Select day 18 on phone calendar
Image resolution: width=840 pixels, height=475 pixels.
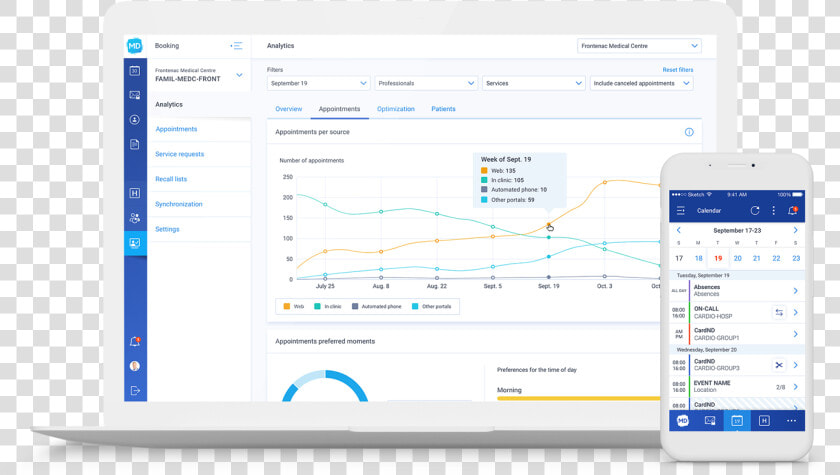click(699, 258)
